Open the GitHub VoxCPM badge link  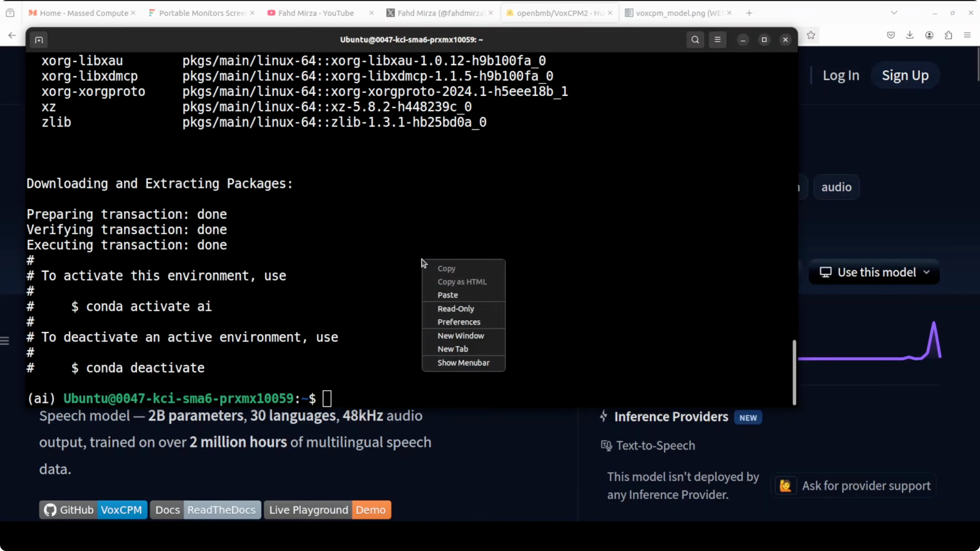(x=93, y=510)
